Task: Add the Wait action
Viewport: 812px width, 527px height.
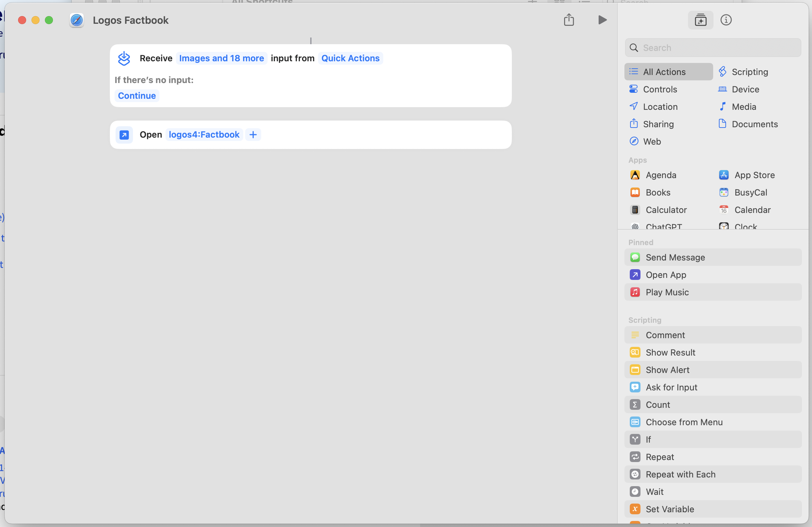Action: [x=713, y=492]
